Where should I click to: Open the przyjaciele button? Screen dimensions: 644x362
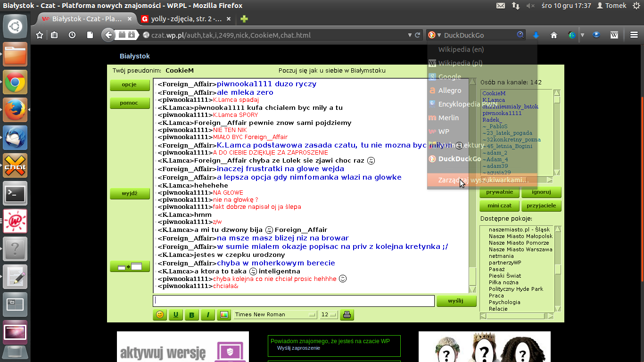541,206
